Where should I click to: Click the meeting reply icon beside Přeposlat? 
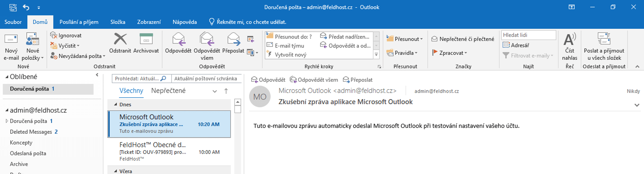coord(250,39)
